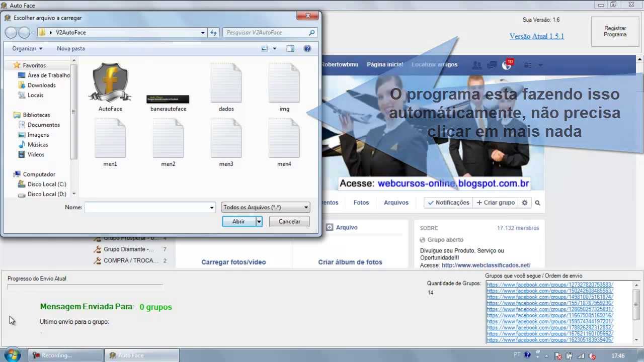The height and width of the screenshot is (362, 644).
Task: Select the baneratuoface image thumbnail
Action: tap(168, 99)
